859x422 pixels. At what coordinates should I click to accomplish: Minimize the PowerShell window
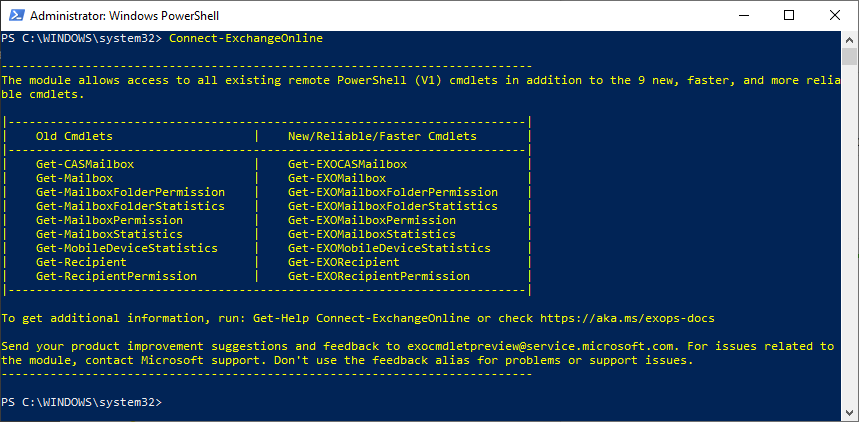click(x=743, y=15)
